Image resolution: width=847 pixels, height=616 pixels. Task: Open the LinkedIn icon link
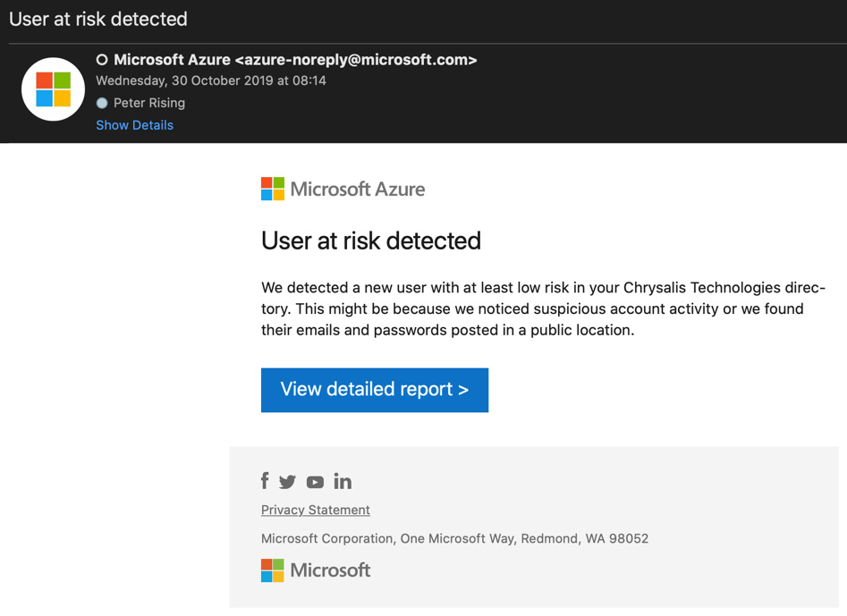coord(343,481)
